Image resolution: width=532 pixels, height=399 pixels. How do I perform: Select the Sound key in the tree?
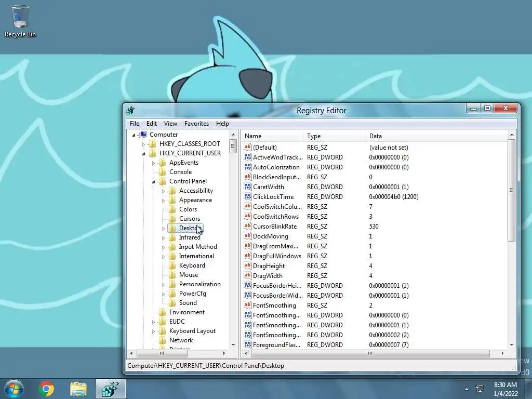(188, 303)
